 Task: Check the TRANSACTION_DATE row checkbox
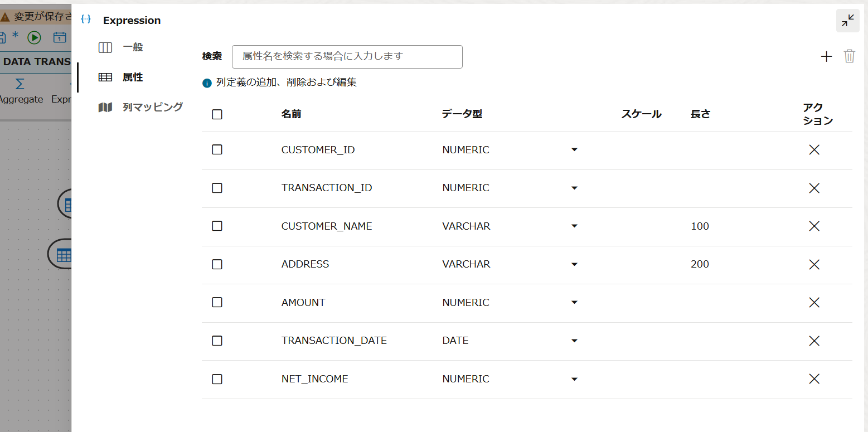217,341
